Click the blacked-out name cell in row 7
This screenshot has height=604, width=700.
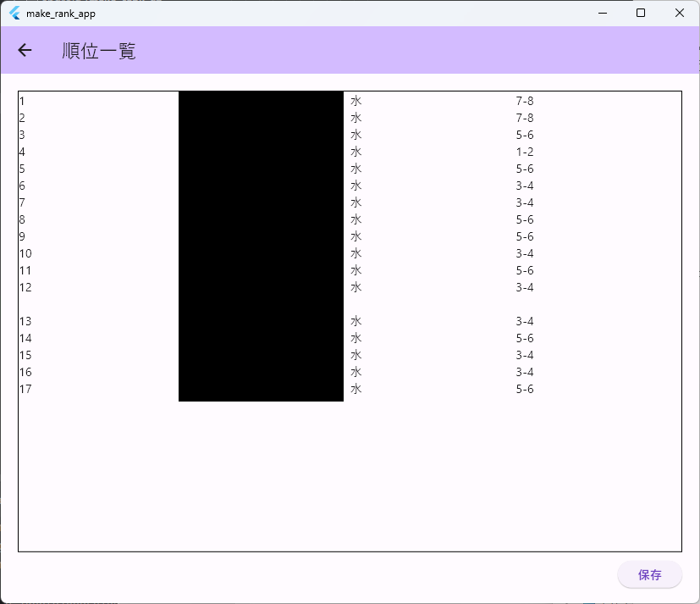(x=261, y=202)
